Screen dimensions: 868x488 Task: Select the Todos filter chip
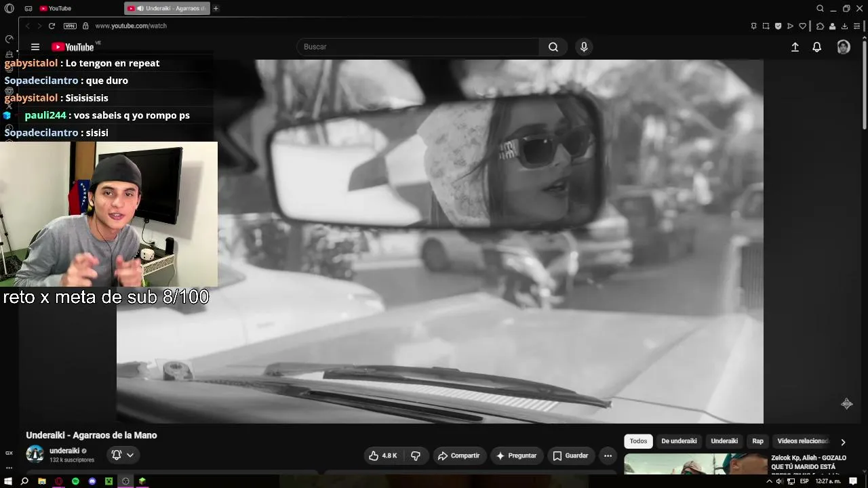[x=638, y=441]
